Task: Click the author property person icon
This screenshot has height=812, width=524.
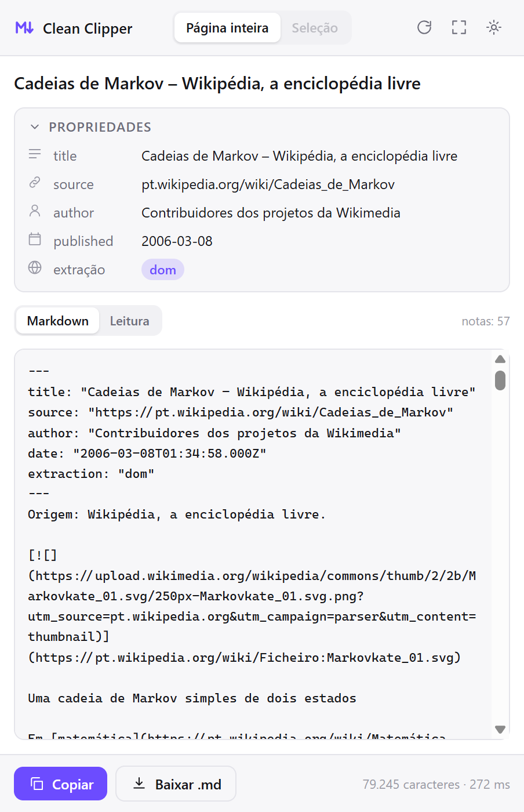Action: [35, 212]
